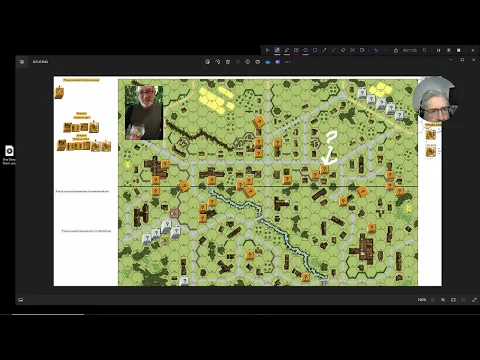Select the pen drawing tool in recording toolbar
This screenshot has width=480, height=360.
(287, 50)
